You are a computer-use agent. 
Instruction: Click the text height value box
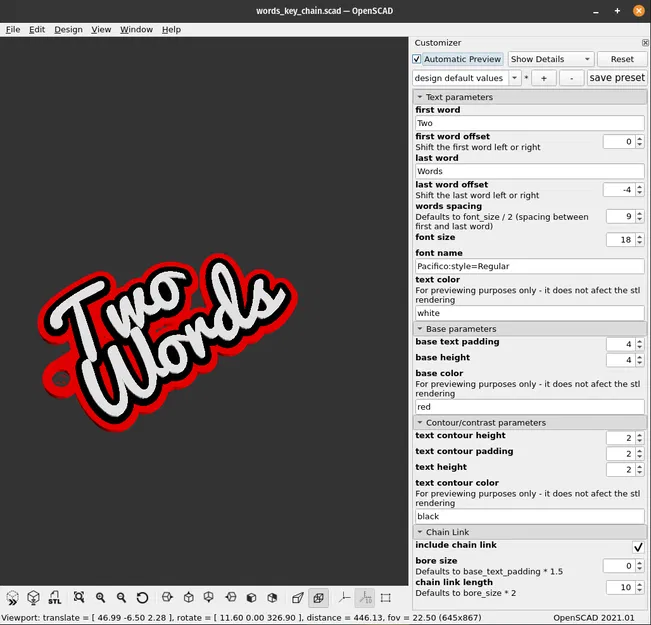coord(620,469)
